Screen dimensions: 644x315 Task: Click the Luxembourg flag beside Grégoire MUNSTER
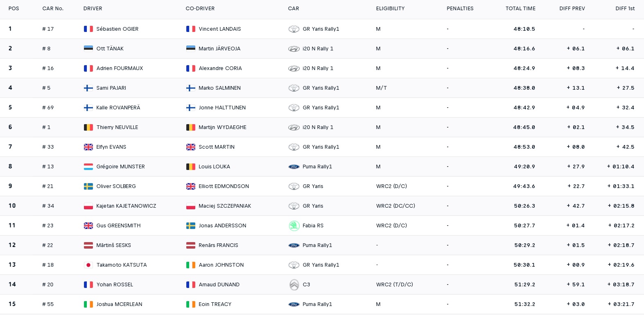pos(88,167)
